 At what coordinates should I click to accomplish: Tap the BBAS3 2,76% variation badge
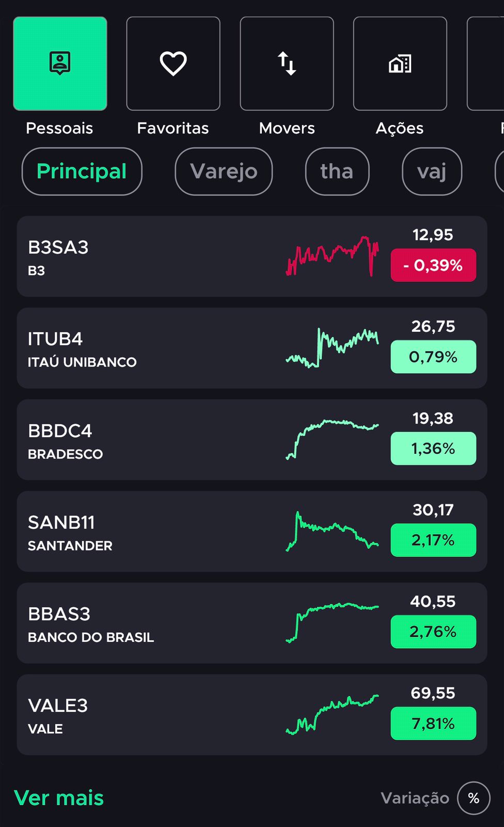click(x=433, y=632)
